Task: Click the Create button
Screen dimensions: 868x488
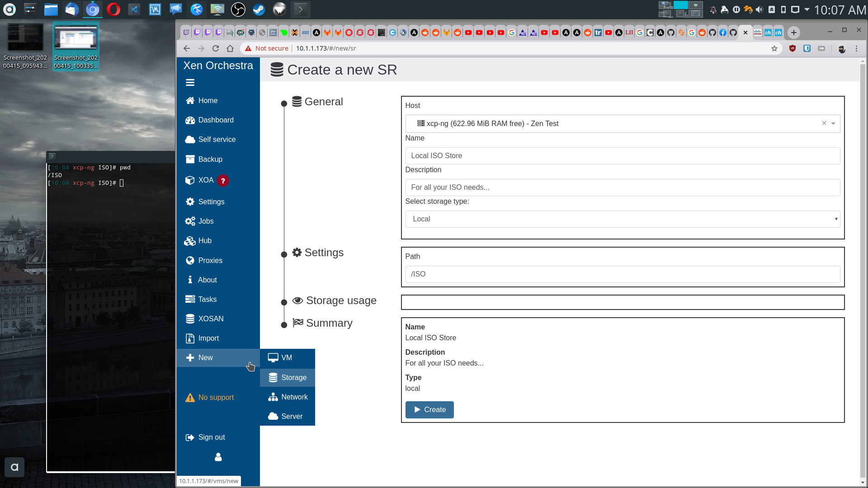Action: [x=429, y=409]
